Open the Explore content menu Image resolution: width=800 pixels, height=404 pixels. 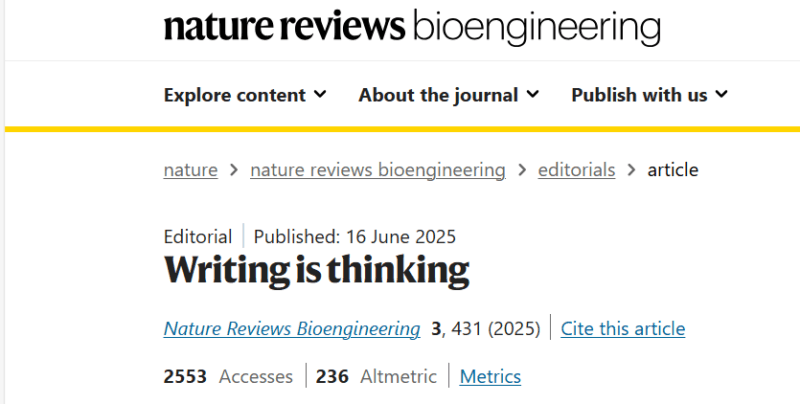245,95
